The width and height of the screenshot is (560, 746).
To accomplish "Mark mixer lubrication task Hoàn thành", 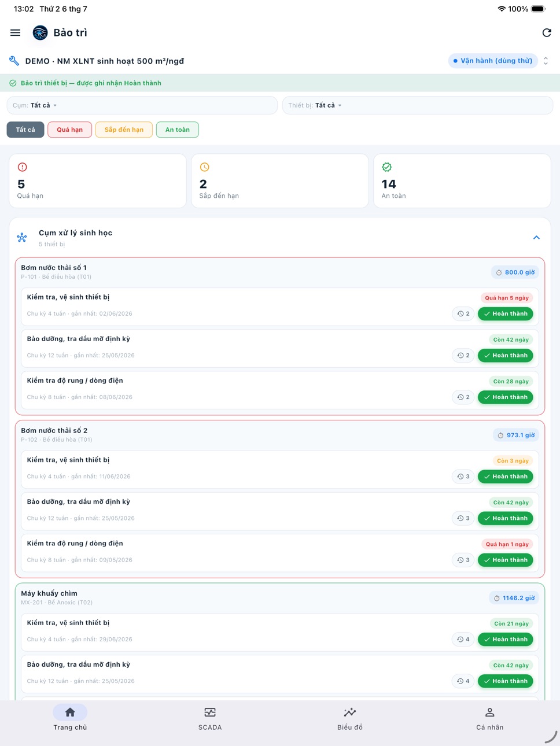I will [506, 681].
